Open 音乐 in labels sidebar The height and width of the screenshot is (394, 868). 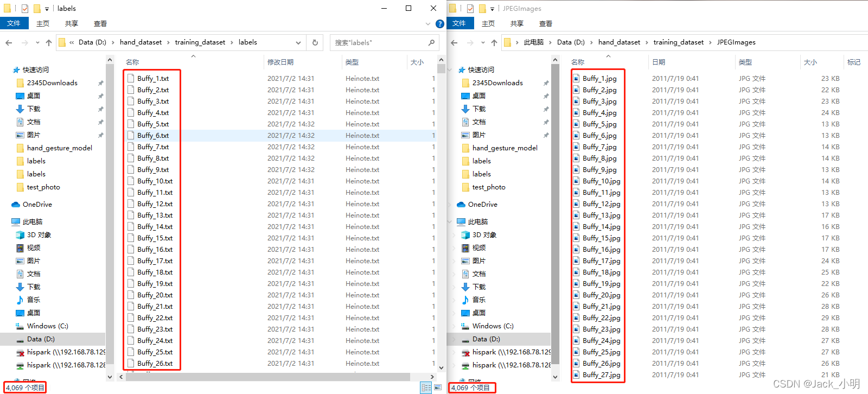pyautogui.click(x=34, y=300)
